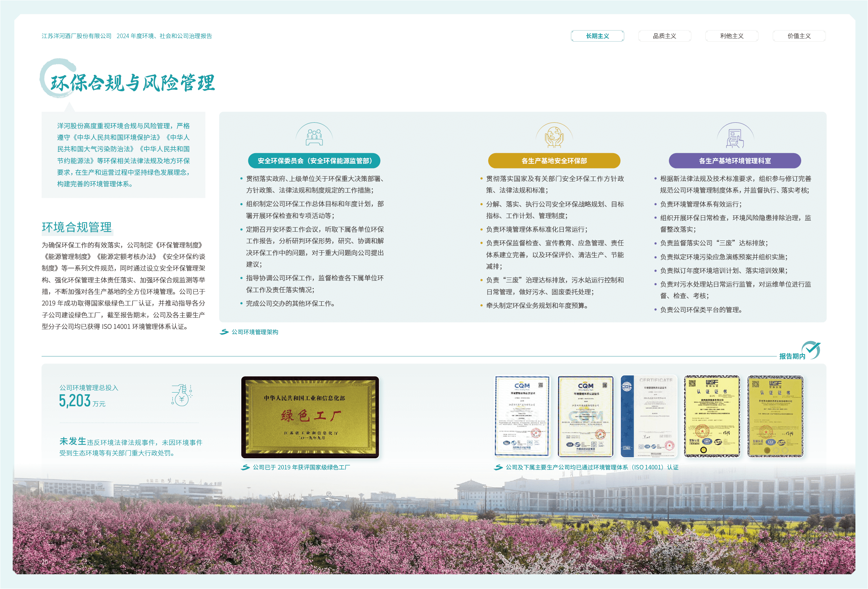Screen dimensions: 868x589
Task: Click the hands holding globe icon
Action: point(554,137)
